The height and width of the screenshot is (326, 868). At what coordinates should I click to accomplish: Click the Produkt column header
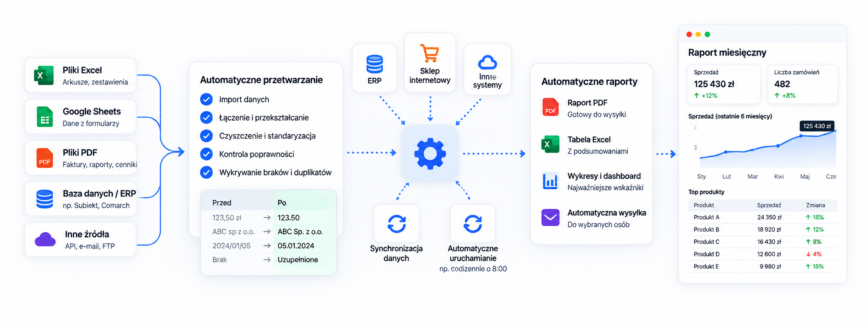(704, 205)
